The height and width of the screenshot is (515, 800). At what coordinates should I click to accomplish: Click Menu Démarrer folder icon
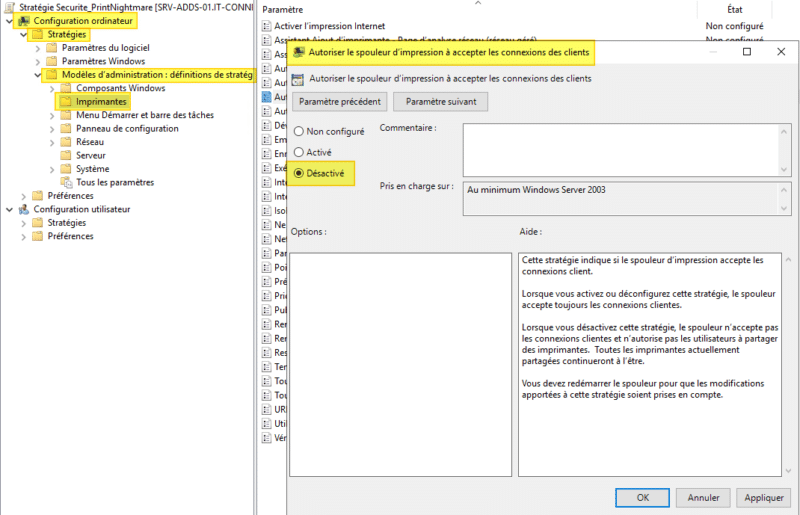(x=66, y=115)
